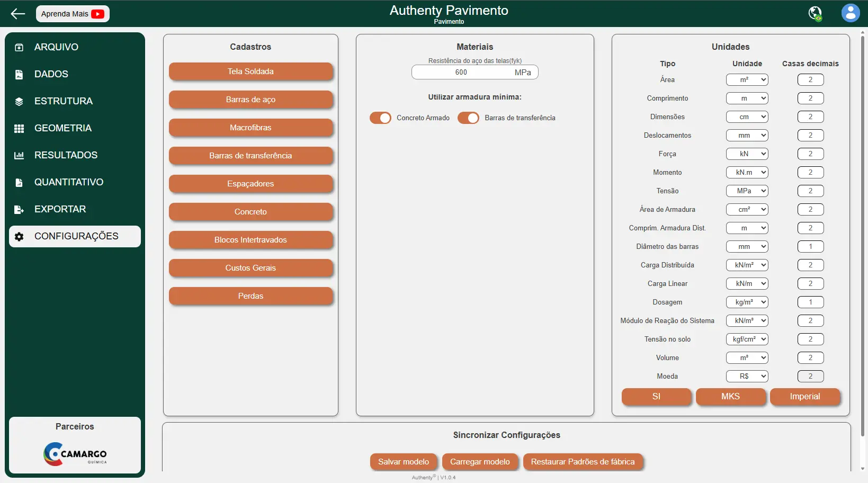Viewport: 868px width, 483px height.
Task: Open Tela Soldada cadastro
Action: pyautogui.click(x=250, y=71)
